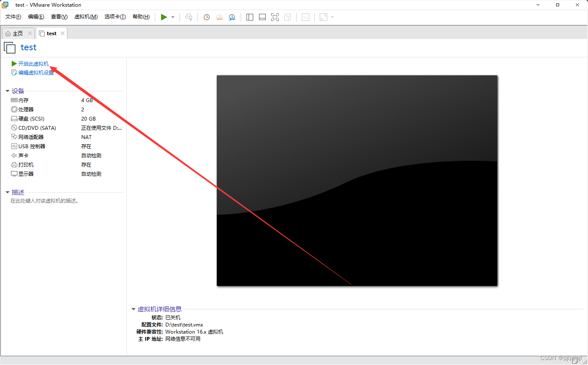Click the display monitor icon

pos(14,174)
